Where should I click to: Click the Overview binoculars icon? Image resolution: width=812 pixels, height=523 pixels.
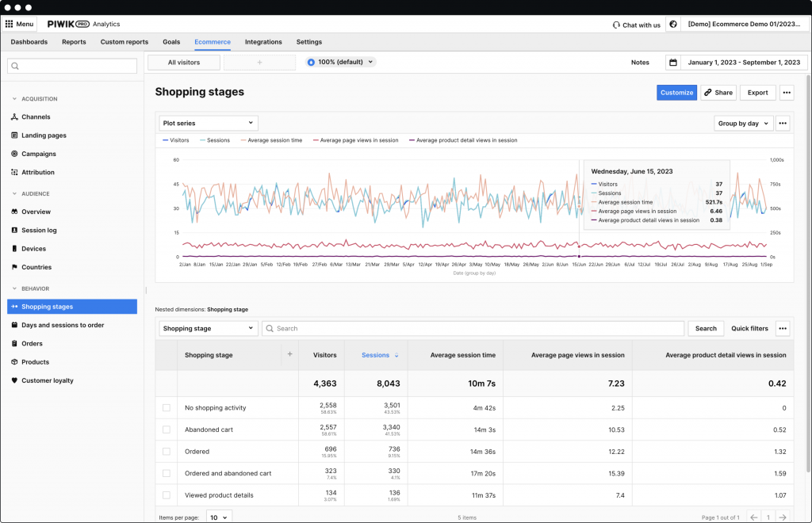[14, 212]
